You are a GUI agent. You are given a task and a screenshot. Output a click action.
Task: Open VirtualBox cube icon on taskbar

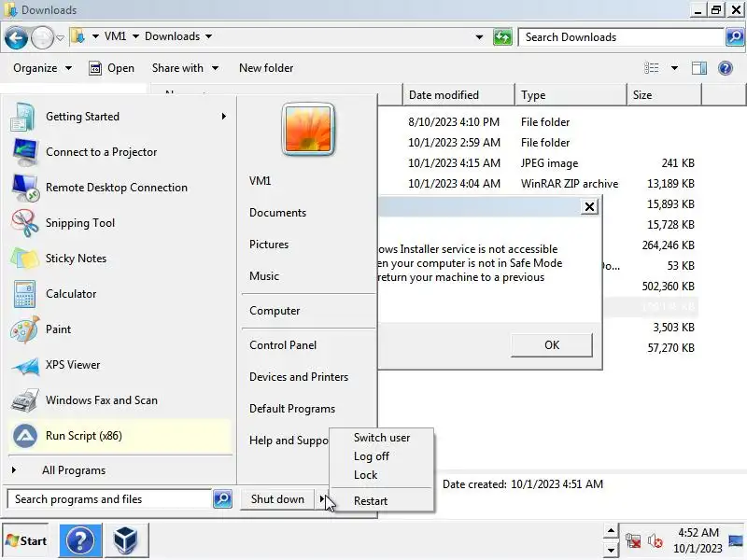[x=126, y=540]
